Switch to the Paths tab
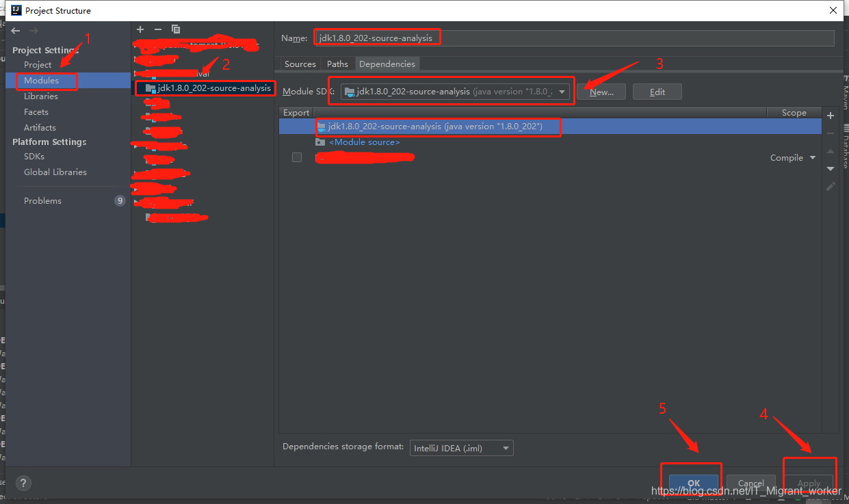This screenshot has height=504, width=849. pyautogui.click(x=337, y=64)
